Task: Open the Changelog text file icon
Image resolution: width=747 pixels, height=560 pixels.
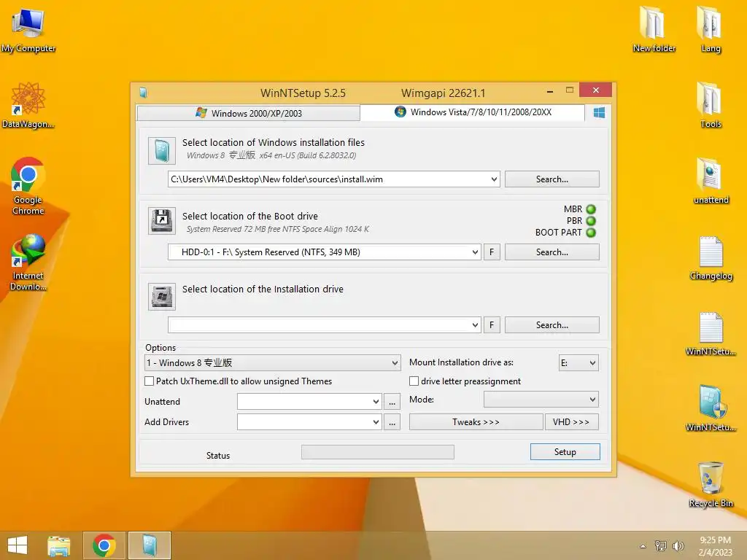Action: coord(711,258)
